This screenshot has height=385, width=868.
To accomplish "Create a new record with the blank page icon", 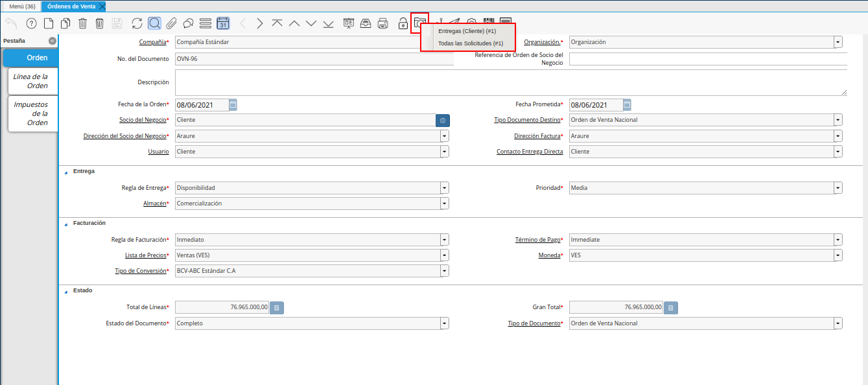I will [49, 23].
